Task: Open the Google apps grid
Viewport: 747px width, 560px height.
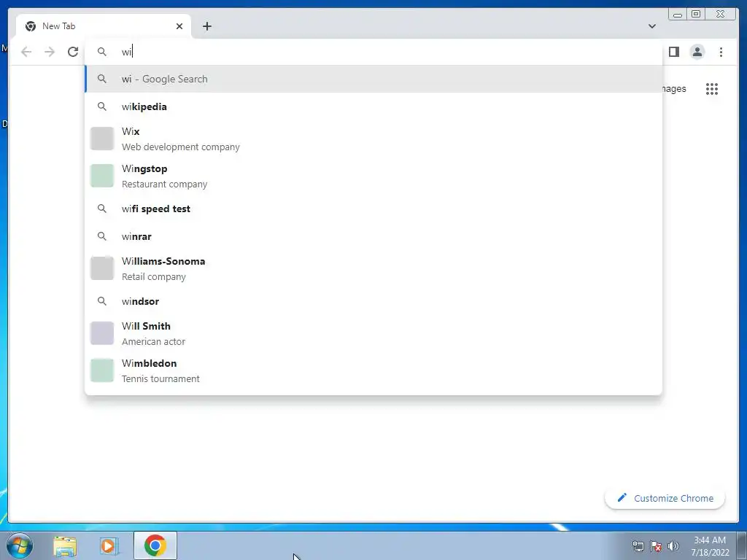Action: 712,88
